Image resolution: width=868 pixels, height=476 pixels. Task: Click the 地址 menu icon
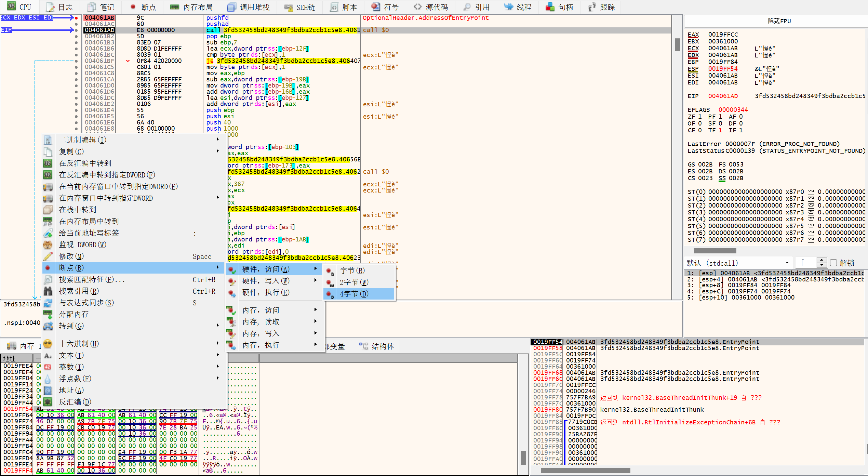pos(48,390)
